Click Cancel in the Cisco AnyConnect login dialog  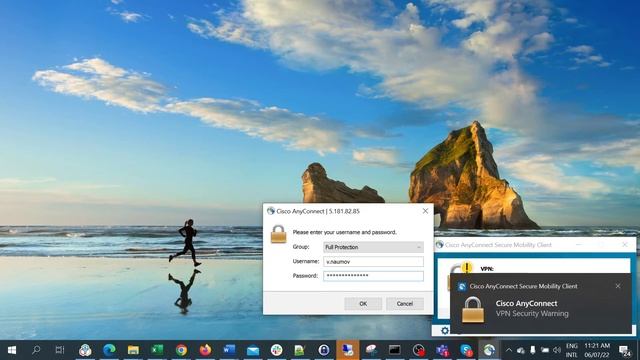pyautogui.click(x=404, y=304)
